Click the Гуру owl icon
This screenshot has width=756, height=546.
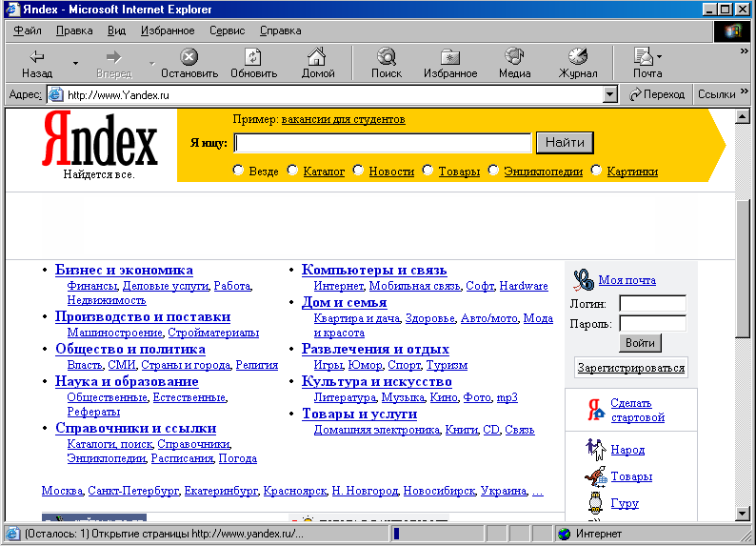click(x=596, y=502)
